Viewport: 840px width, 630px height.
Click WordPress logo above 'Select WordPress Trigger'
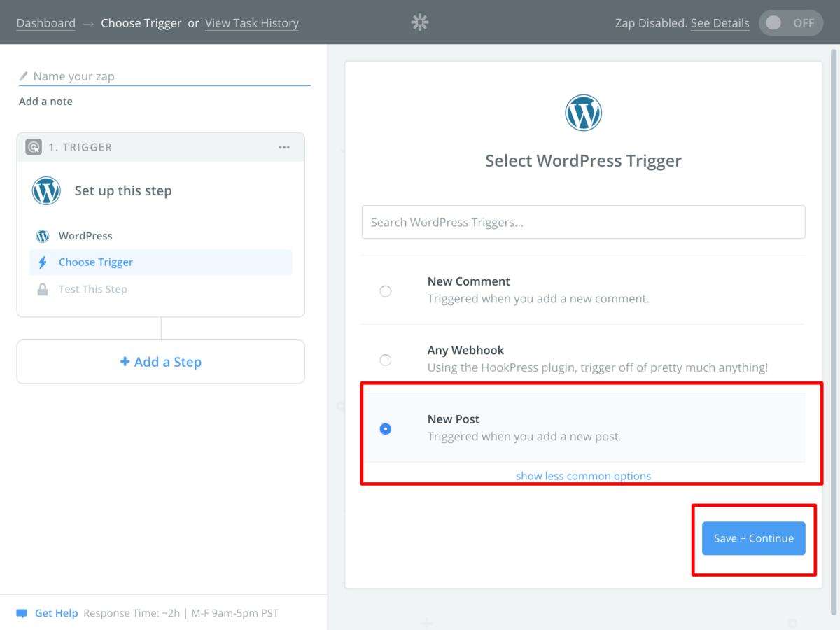583,113
